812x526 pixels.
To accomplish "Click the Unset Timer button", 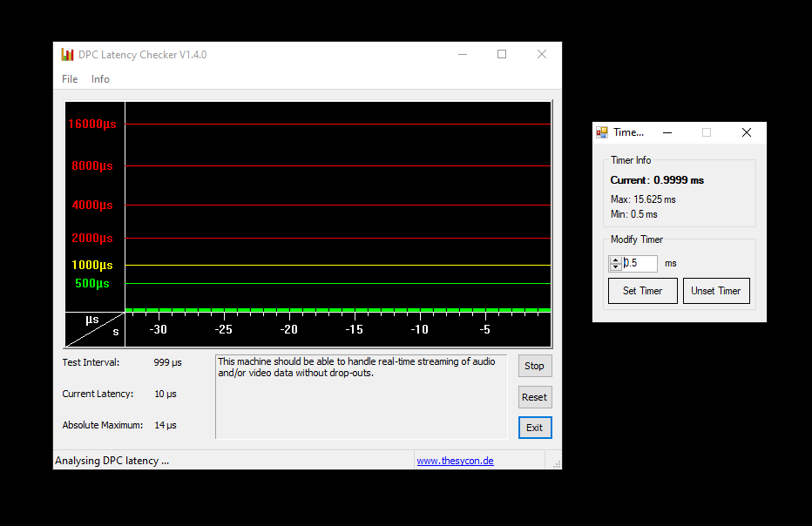I will (715, 291).
